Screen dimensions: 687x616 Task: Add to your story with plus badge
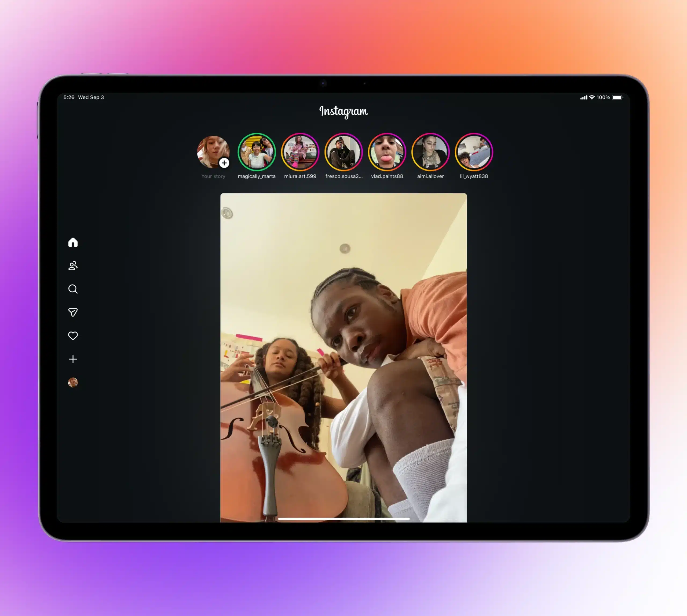[224, 163]
